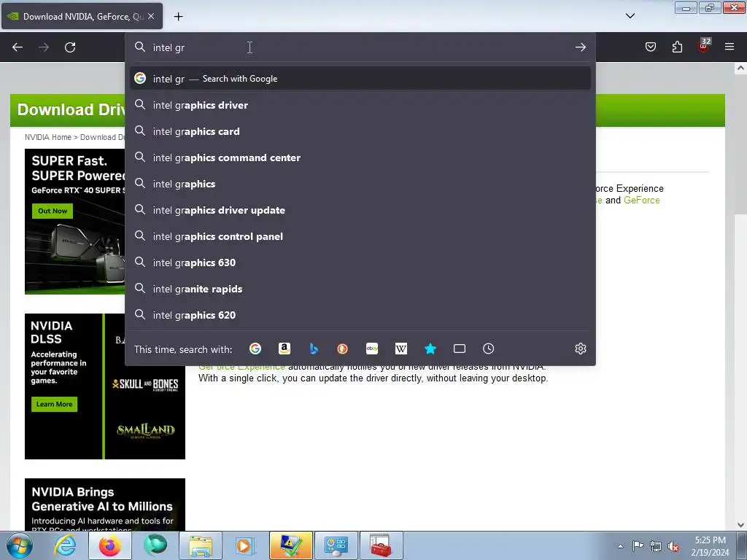Reload the current page
This screenshot has height=560, width=747.
[x=70, y=47]
